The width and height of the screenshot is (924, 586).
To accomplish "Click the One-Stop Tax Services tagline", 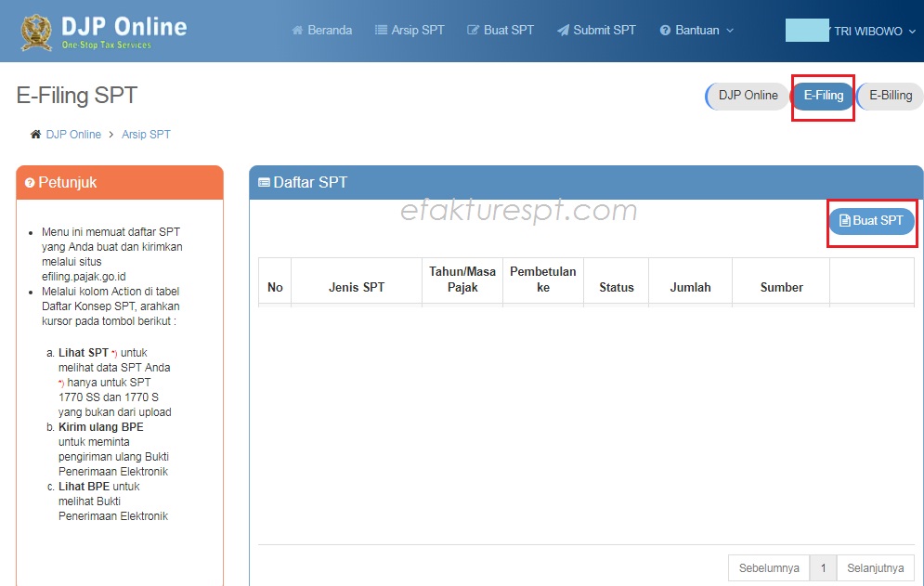I will click(x=107, y=46).
